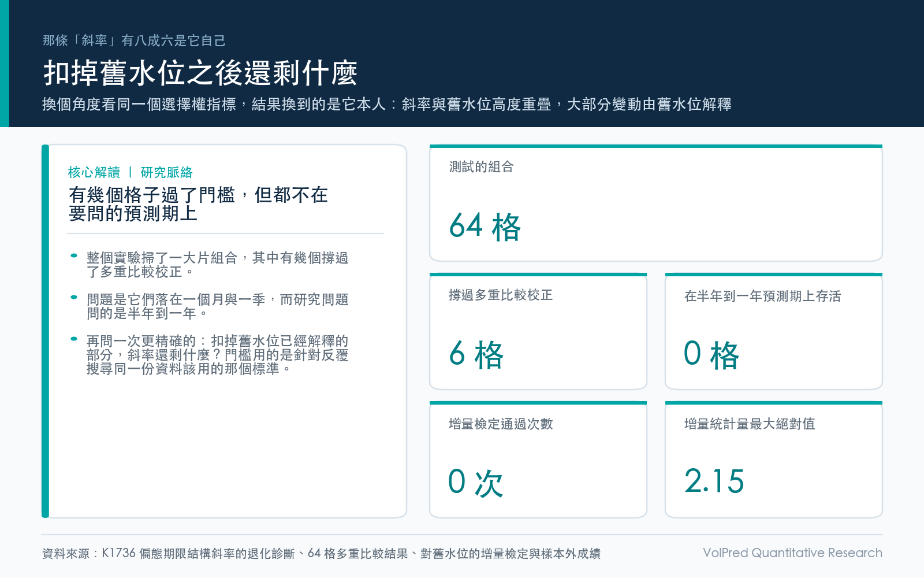This screenshot has height=578, width=924.
Task: Select the heading 有幾個格子過了門檻
Action: pyautogui.click(x=198, y=204)
